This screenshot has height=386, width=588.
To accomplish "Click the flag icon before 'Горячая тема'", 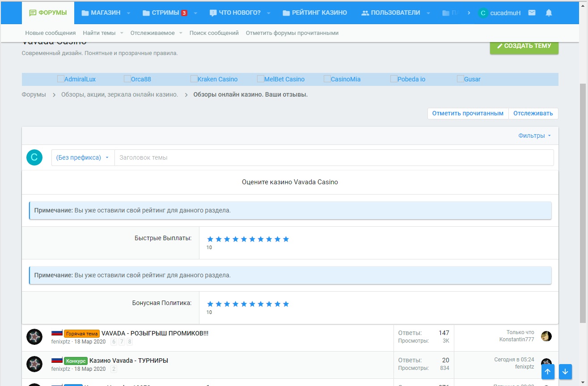I will pos(57,333).
